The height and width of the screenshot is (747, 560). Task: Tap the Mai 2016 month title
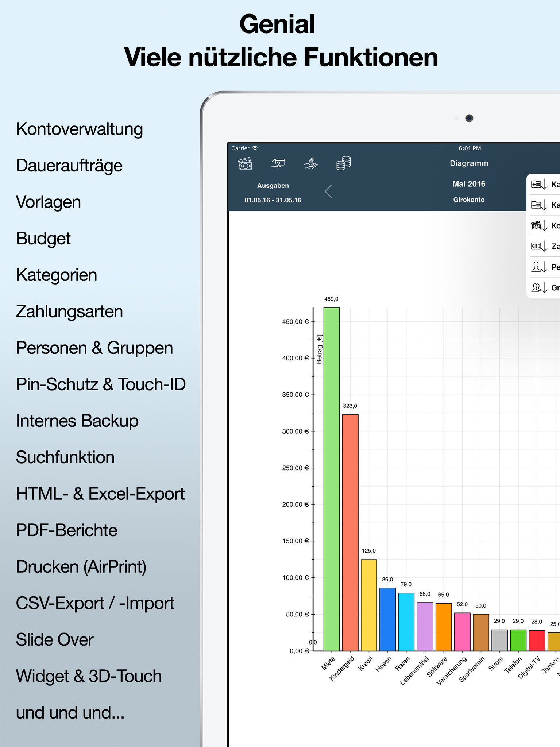coord(469,184)
